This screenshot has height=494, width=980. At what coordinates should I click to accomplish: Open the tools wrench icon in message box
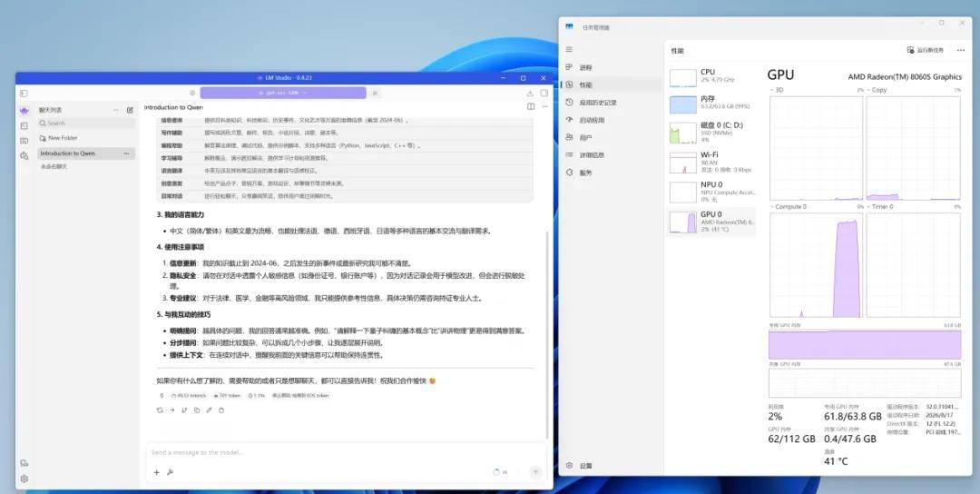(x=170, y=472)
